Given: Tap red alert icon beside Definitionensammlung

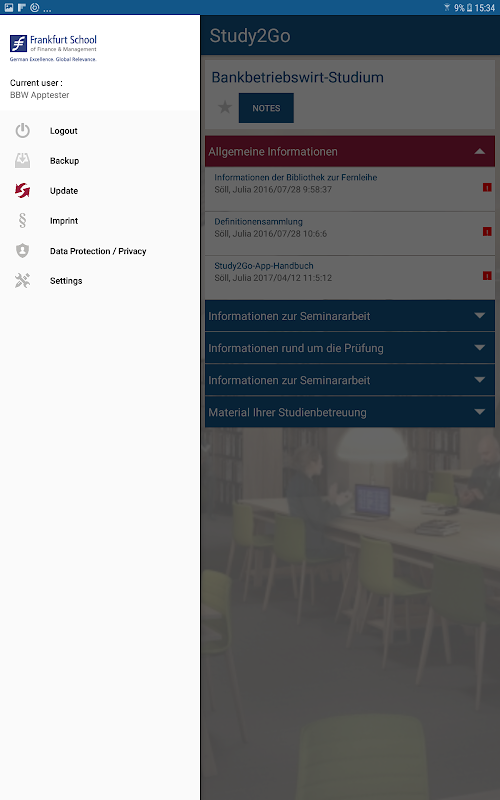Looking at the screenshot, I should 487,232.
